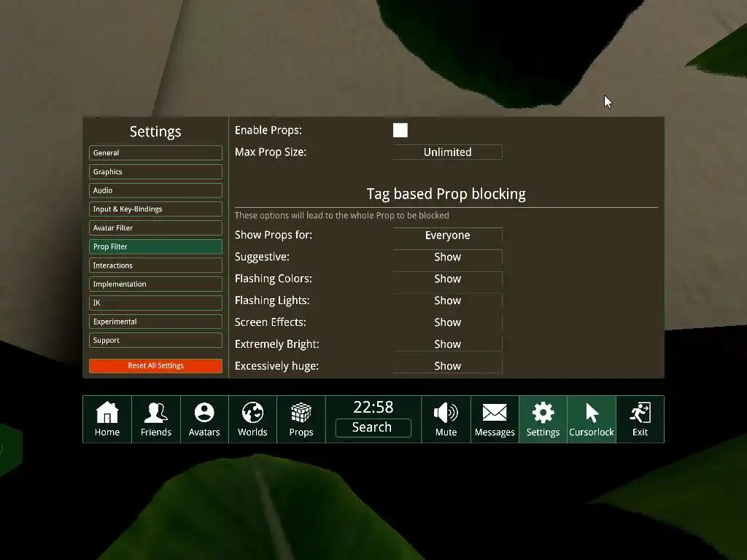Go to Home in the bottom menu
This screenshot has height=560, width=747.
click(x=107, y=419)
